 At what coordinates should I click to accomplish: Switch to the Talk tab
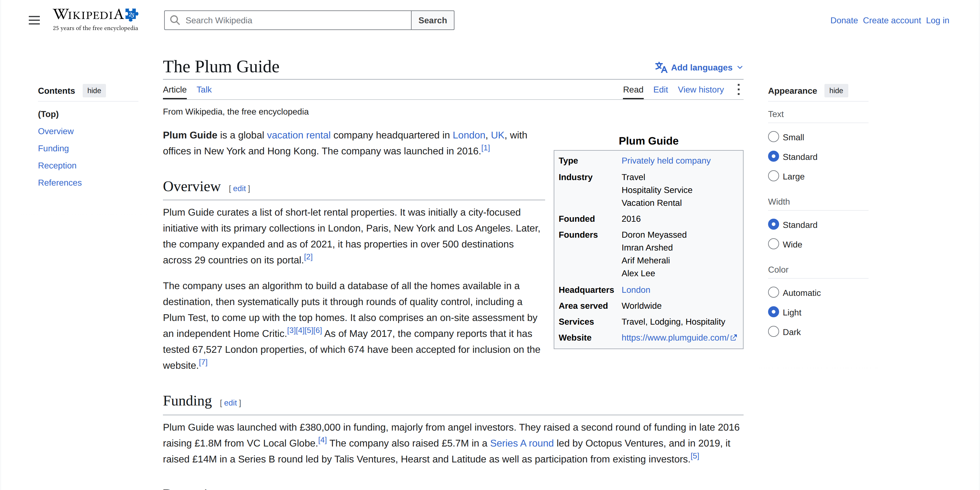[x=204, y=90]
